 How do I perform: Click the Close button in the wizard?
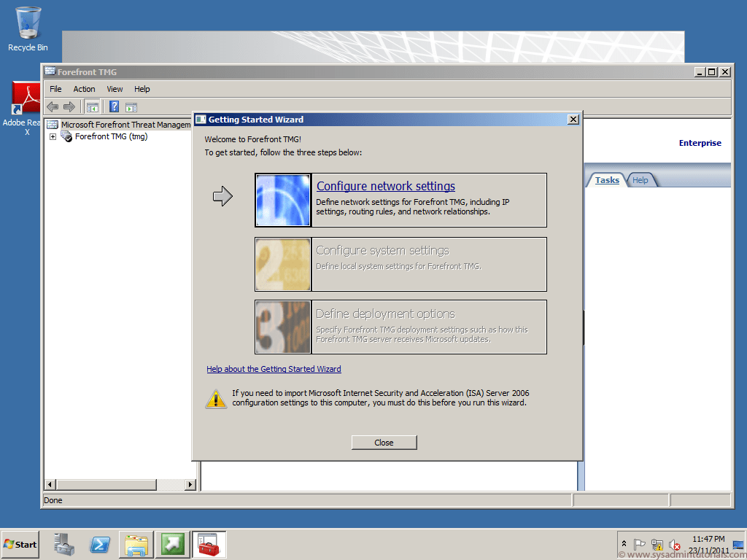point(384,443)
